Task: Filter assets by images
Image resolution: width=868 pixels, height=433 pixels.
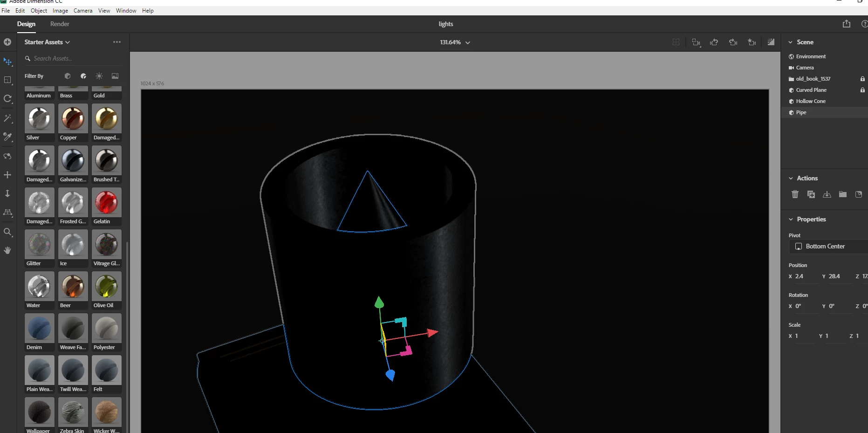Action: 115,76
